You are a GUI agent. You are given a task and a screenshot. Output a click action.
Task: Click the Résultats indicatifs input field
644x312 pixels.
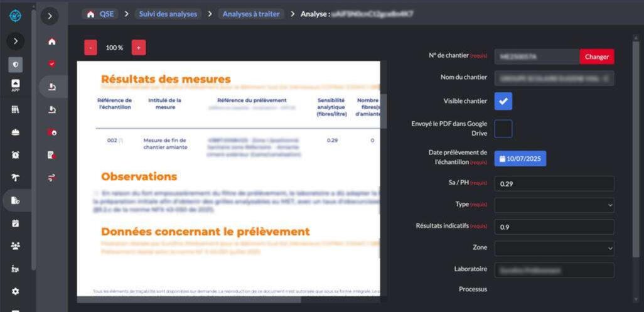pyautogui.click(x=554, y=227)
